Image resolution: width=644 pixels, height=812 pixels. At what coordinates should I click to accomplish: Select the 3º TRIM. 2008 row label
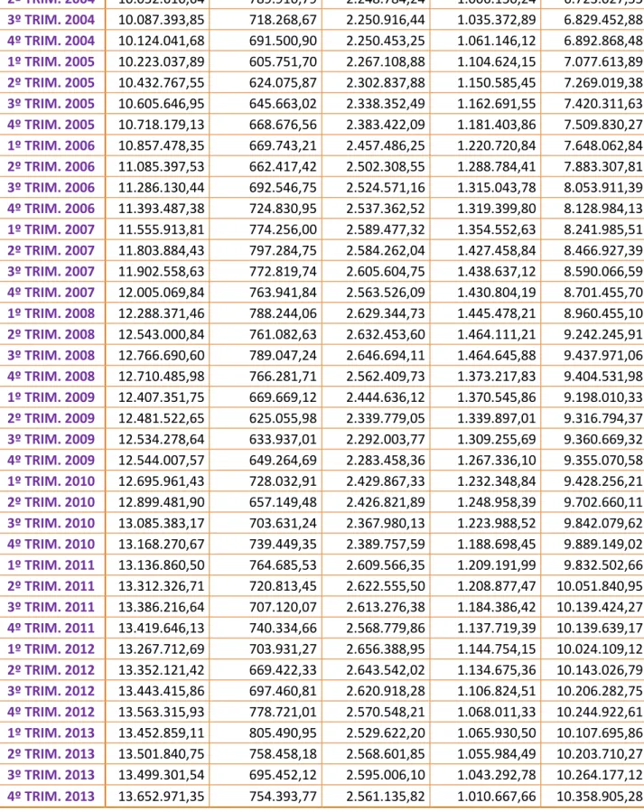point(51,355)
